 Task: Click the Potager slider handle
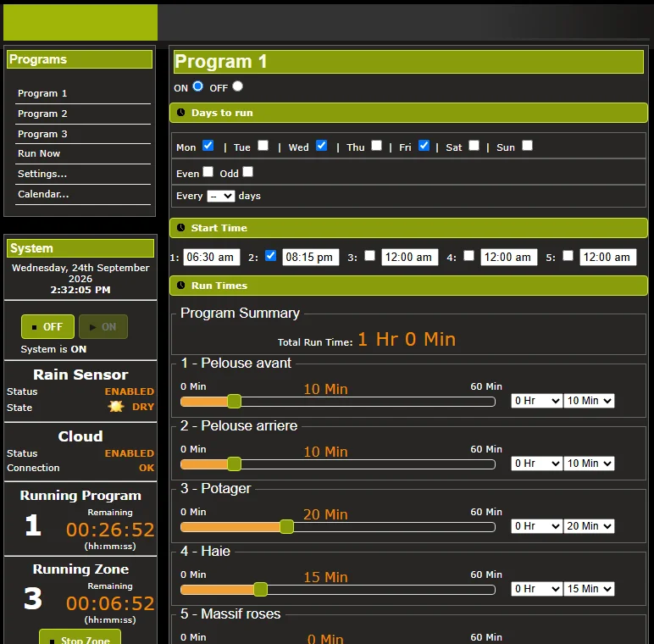[x=286, y=527]
